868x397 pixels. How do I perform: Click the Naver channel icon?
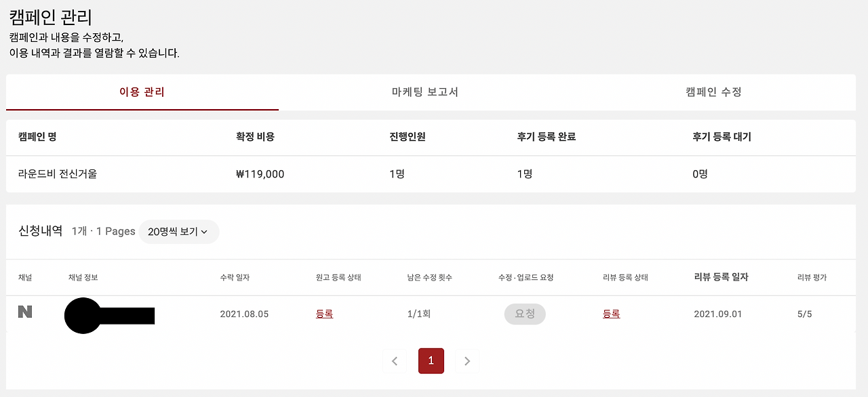click(25, 314)
